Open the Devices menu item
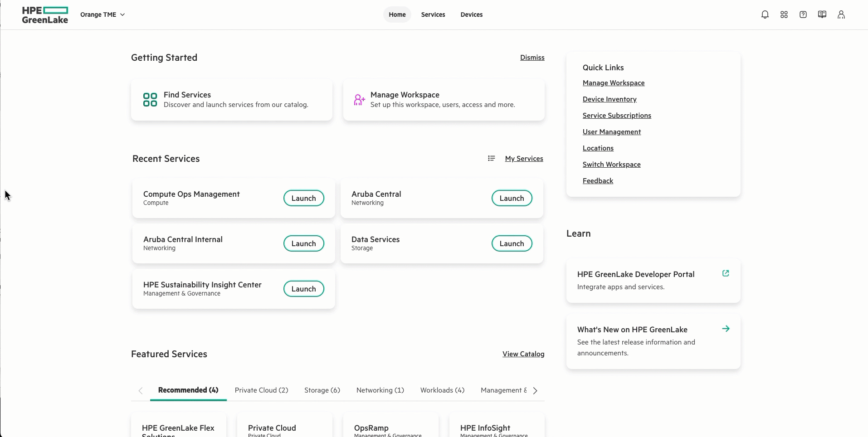Viewport: 868px width, 437px height. [472, 15]
